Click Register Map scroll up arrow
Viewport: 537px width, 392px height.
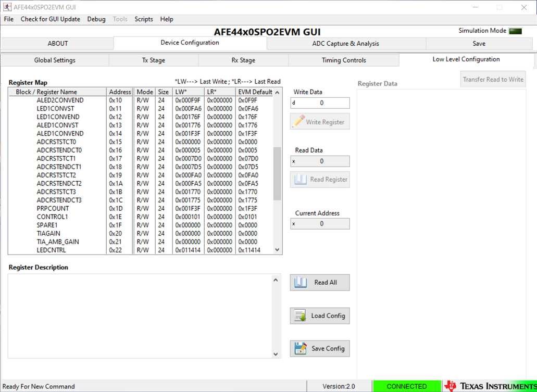coord(277,93)
